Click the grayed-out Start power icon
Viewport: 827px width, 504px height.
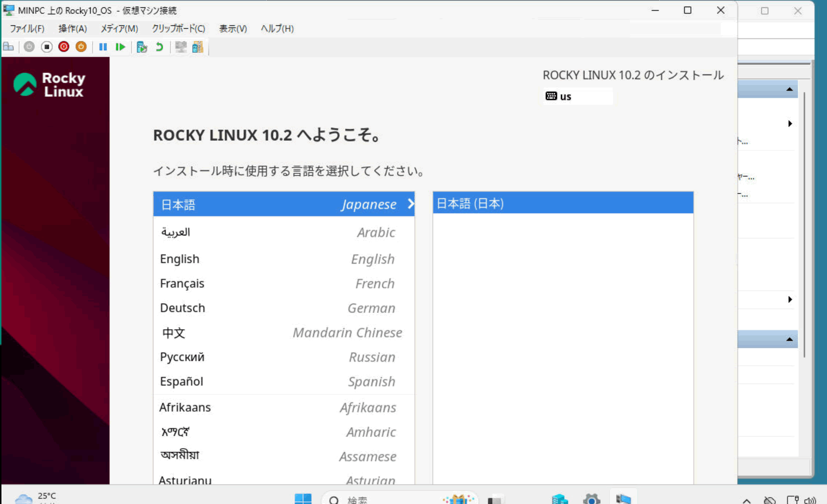pos(29,47)
